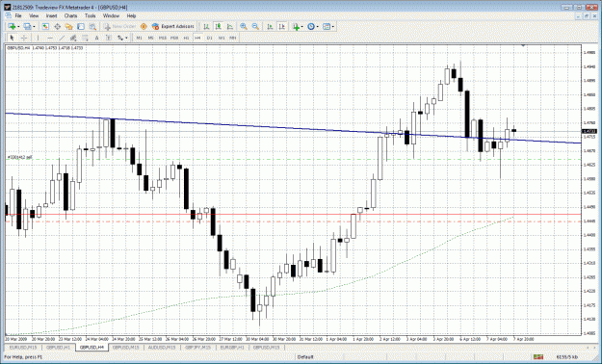Zoom in on the chart

click(x=244, y=27)
